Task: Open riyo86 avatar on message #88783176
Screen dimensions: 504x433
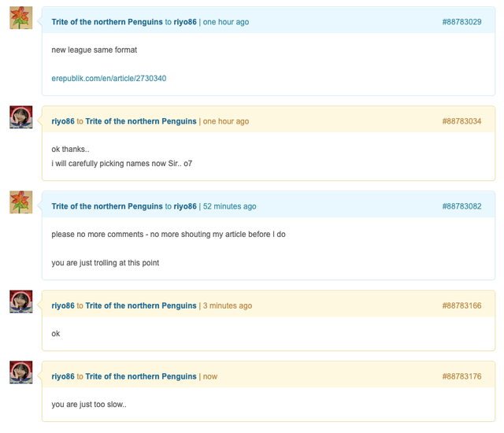Action: (21, 372)
